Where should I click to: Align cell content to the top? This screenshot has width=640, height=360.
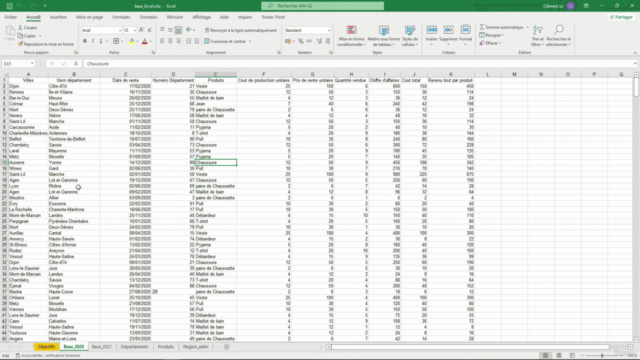tap(162, 30)
